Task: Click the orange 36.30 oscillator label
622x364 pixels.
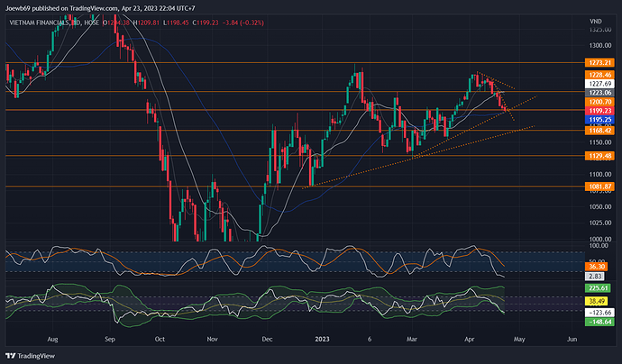Action: [x=596, y=267]
